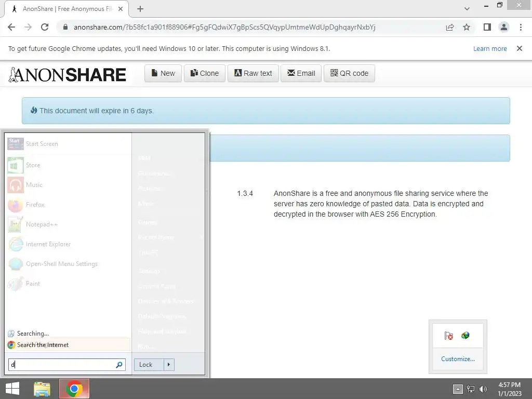Open Control Panel in Start menu
The height and width of the screenshot is (399, 532).
[157, 286]
